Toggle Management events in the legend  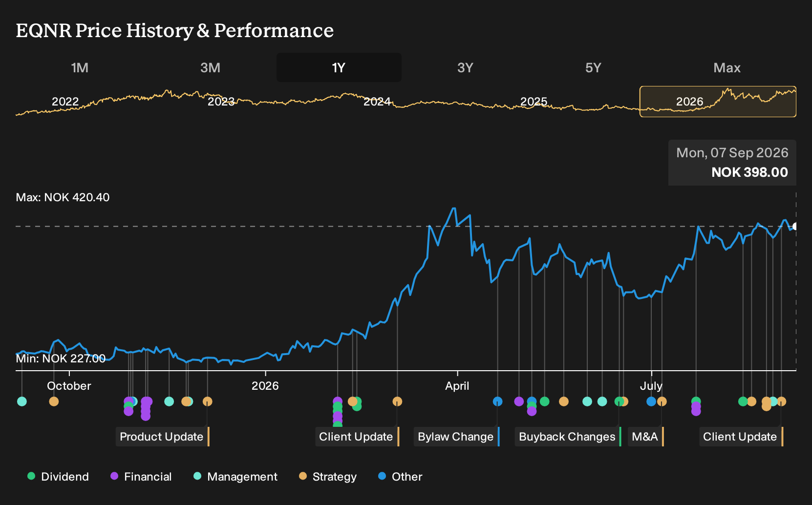(x=235, y=477)
